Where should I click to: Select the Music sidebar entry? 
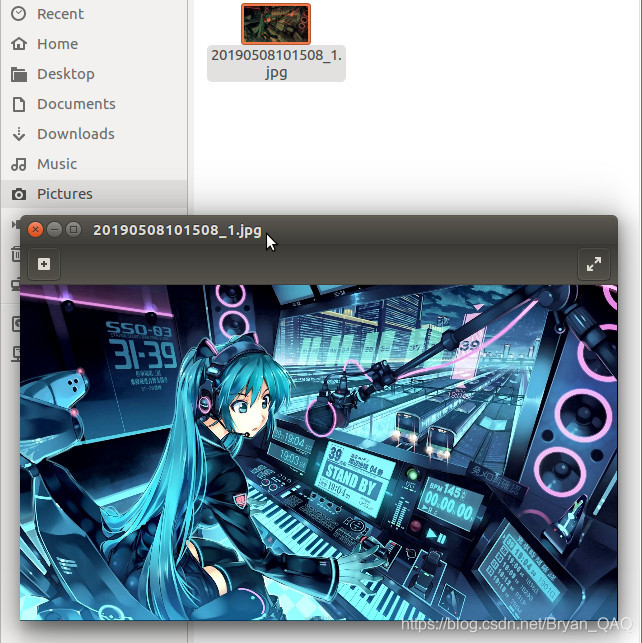coord(93,164)
